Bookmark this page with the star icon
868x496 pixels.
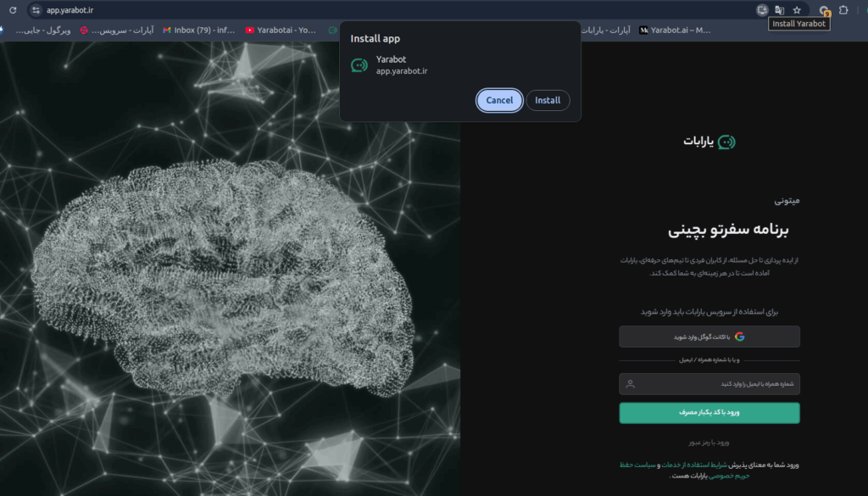point(797,10)
